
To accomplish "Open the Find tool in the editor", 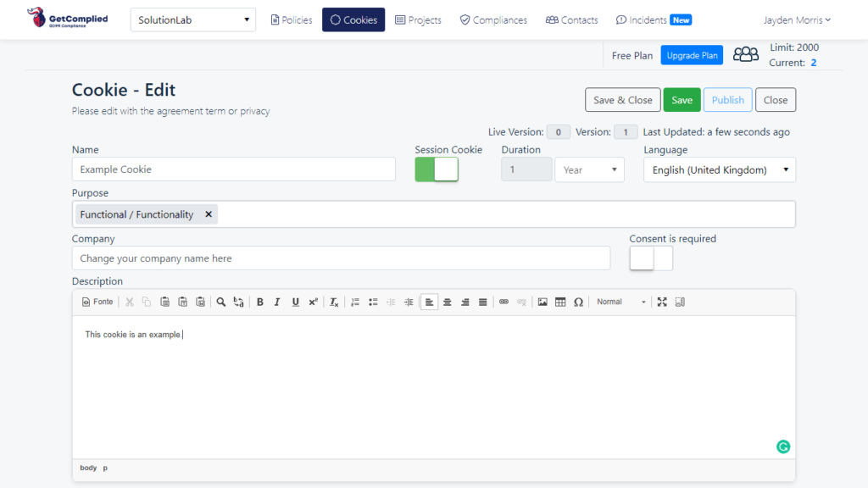I will (x=220, y=302).
